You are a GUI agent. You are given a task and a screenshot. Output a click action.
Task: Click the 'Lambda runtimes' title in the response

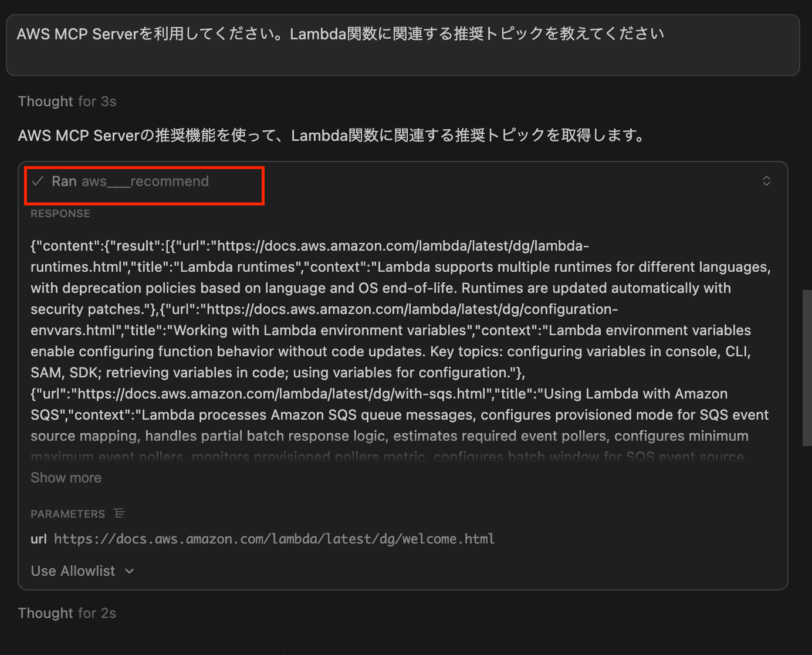click(x=238, y=267)
